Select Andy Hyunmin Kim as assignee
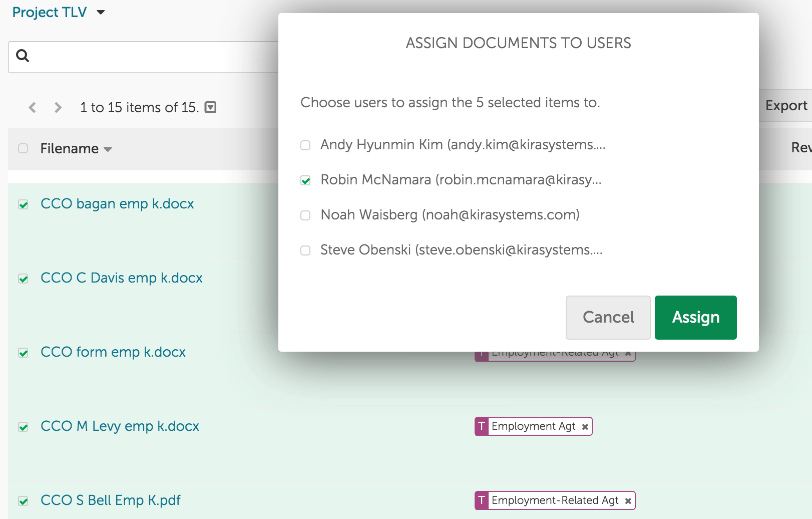 [x=305, y=145]
